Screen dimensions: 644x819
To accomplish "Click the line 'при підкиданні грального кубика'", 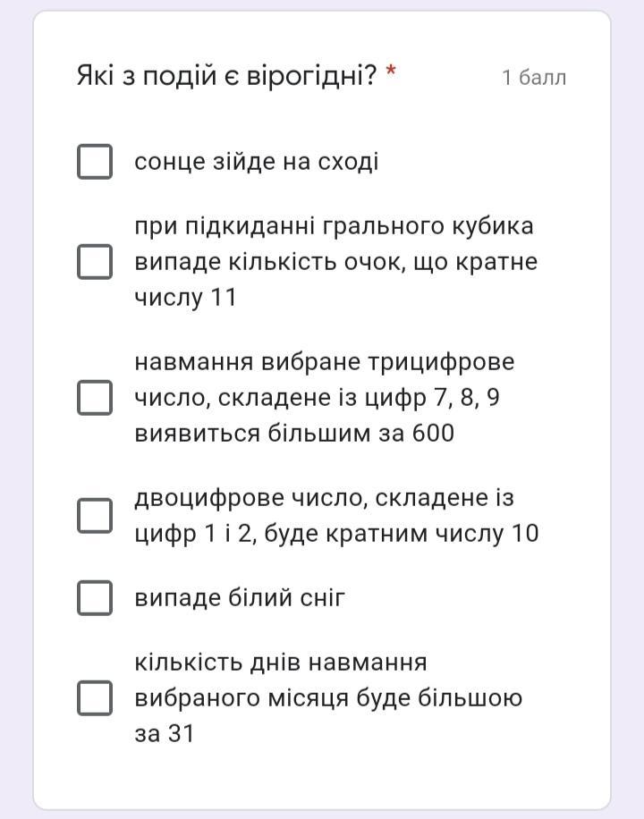I will (x=334, y=226).
